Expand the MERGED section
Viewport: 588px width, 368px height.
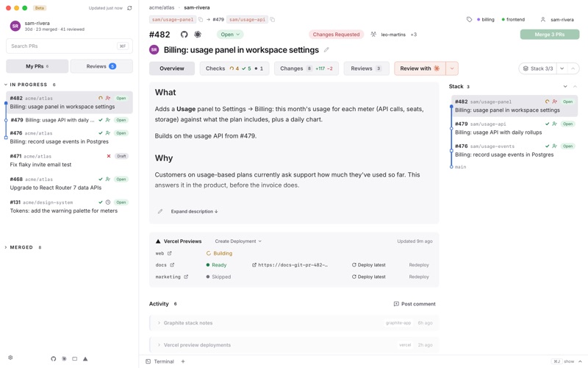coord(6,247)
